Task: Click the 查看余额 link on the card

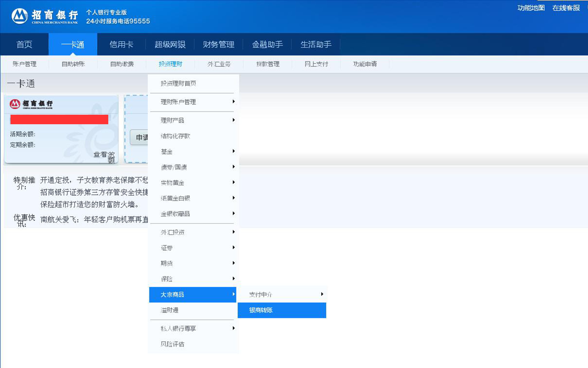Action: (x=105, y=157)
